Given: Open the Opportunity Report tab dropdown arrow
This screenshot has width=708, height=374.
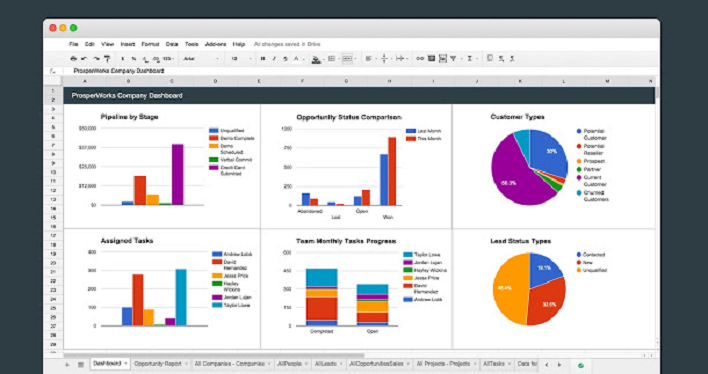Looking at the screenshot, I should click(186, 364).
